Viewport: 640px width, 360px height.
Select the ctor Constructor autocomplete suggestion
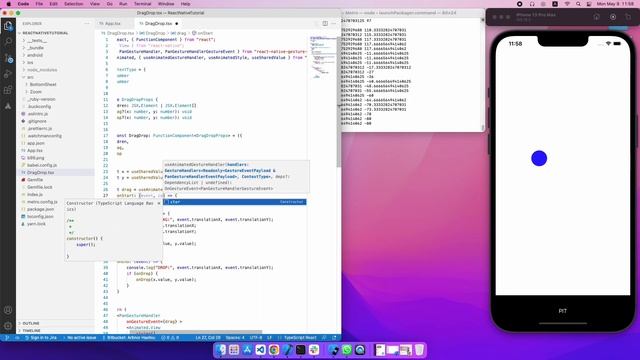coord(234,202)
